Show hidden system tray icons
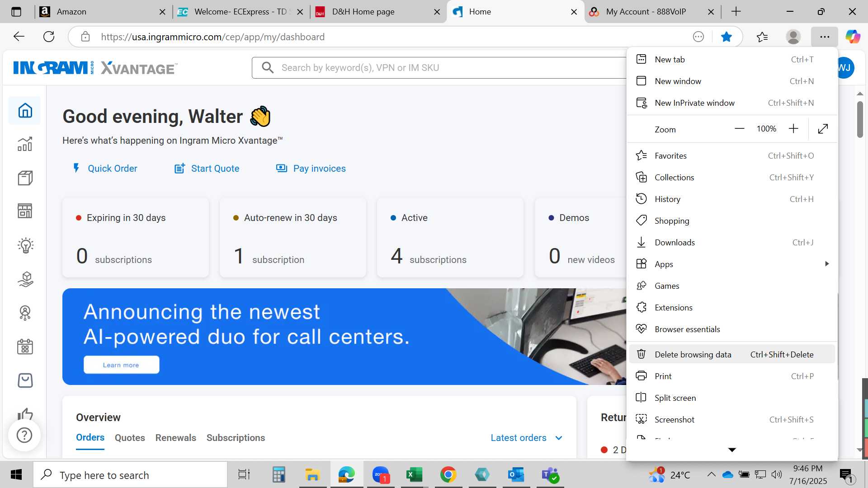Screen dimensions: 868x488 coord(711,474)
